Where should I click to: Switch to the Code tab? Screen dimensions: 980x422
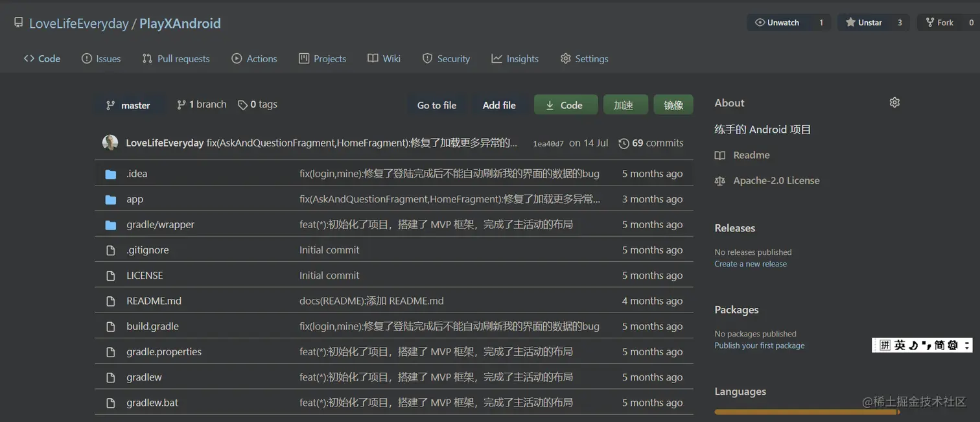point(42,58)
